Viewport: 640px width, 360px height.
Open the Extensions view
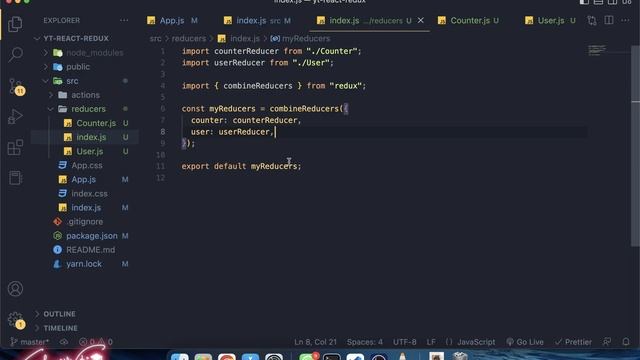click(x=15, y=147)
